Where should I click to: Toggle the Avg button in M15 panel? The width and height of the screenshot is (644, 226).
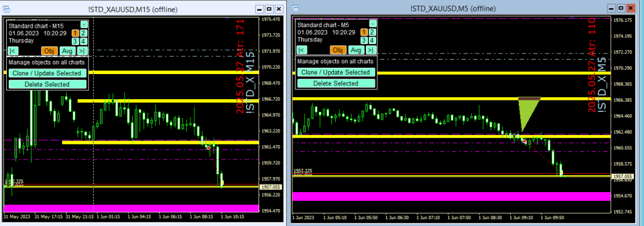coord(68,51)
